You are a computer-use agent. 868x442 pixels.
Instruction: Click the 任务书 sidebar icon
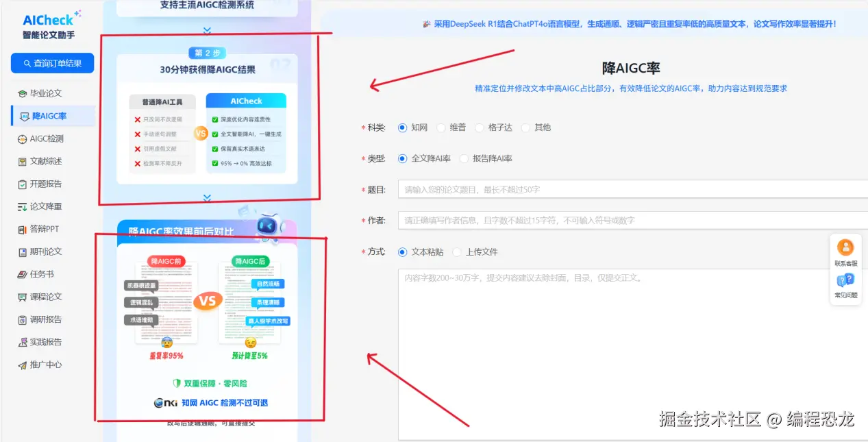[23, 274]
